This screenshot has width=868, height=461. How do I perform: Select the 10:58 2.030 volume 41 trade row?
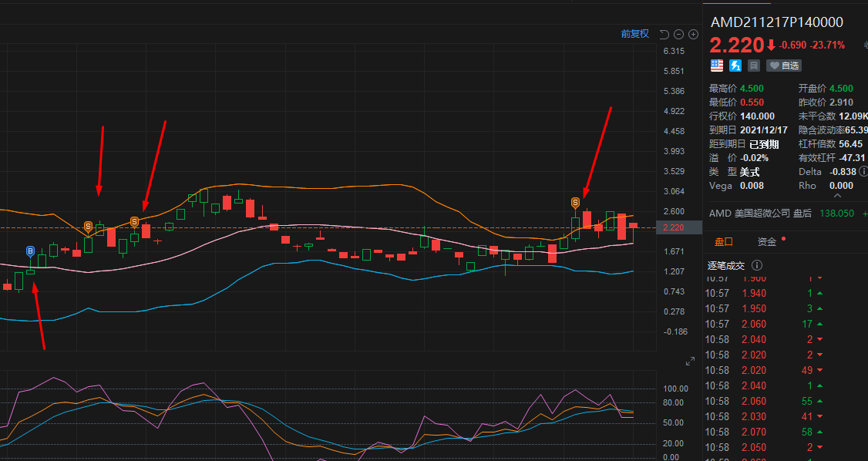[786, 417]
